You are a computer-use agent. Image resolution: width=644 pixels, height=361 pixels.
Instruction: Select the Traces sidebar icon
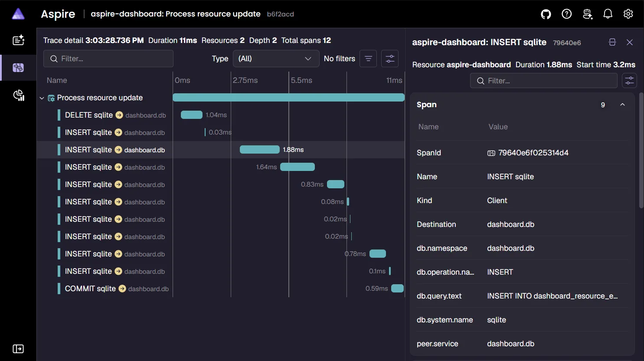[18, 68]
